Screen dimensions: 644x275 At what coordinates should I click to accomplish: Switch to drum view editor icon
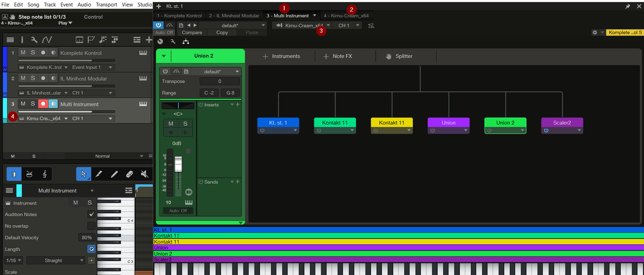coord(29,174)
